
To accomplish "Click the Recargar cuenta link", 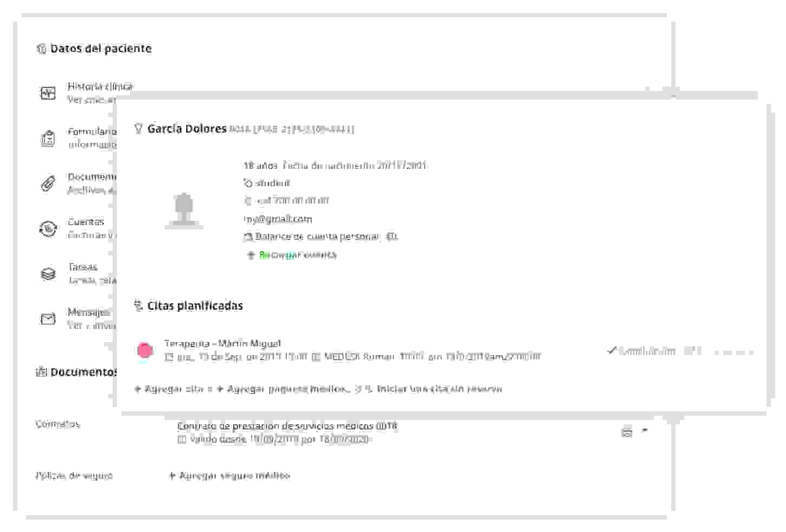I will [x=297, y=254].
